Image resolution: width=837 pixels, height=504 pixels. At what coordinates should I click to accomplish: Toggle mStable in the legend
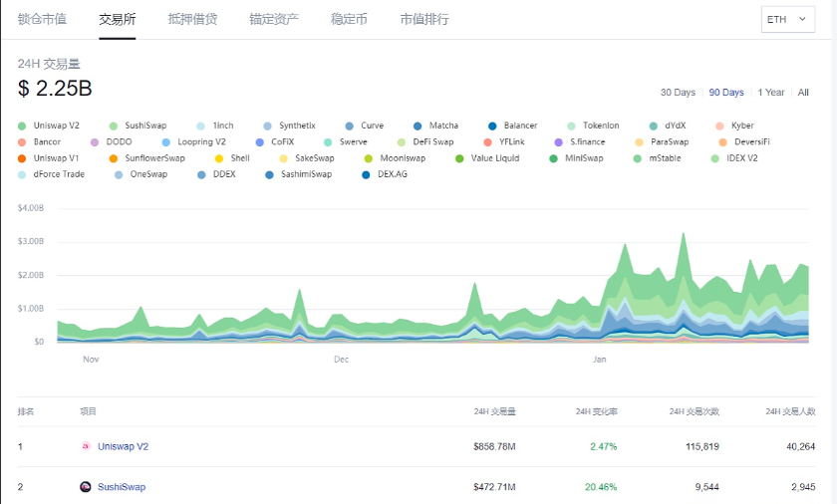[x=657, y=157]
